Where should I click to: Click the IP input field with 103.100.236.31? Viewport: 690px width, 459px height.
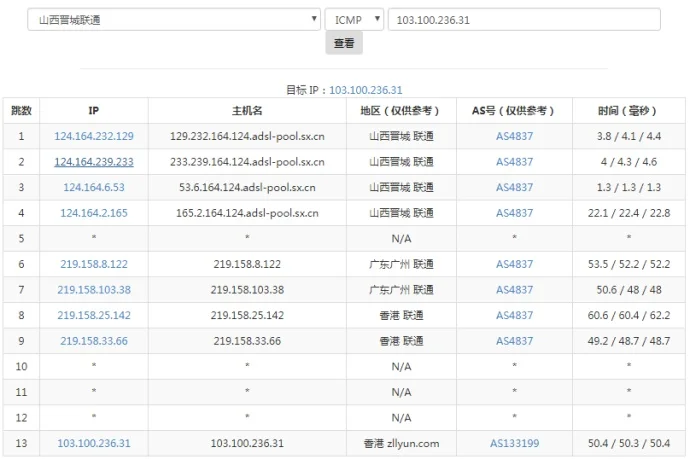524,20
